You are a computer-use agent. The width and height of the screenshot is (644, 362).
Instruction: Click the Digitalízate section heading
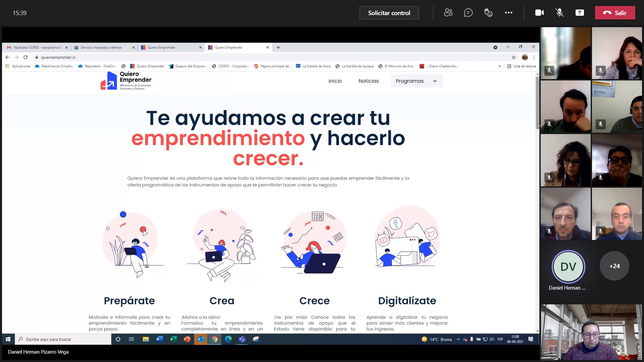click(407, 301)
